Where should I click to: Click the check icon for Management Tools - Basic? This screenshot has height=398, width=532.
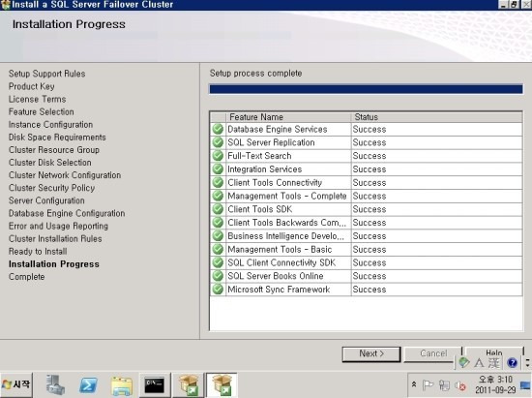pos(218,249)
